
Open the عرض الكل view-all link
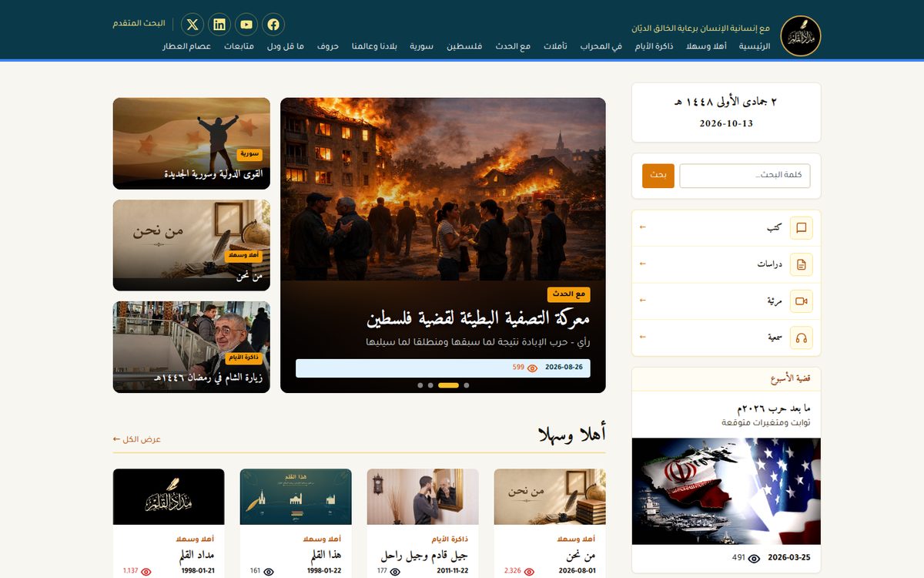pyautogui.click(x=137, y=439)
